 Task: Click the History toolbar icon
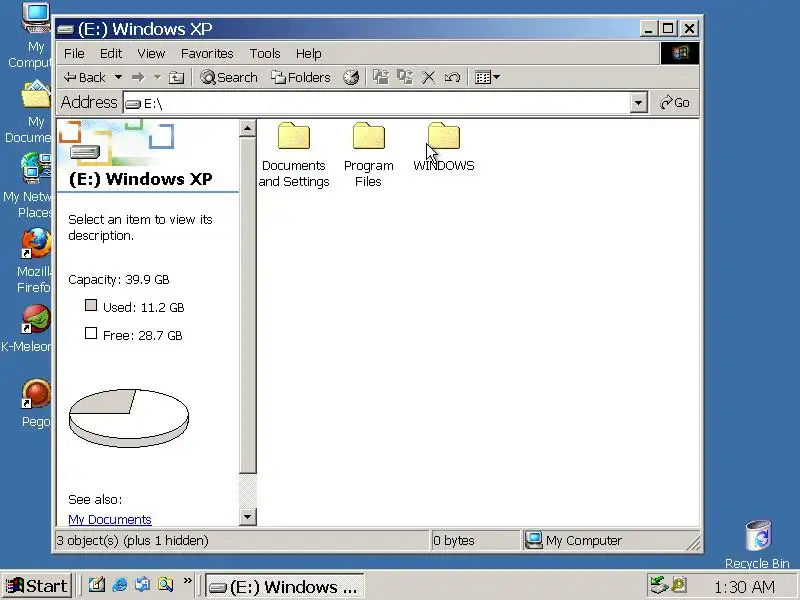351,78
